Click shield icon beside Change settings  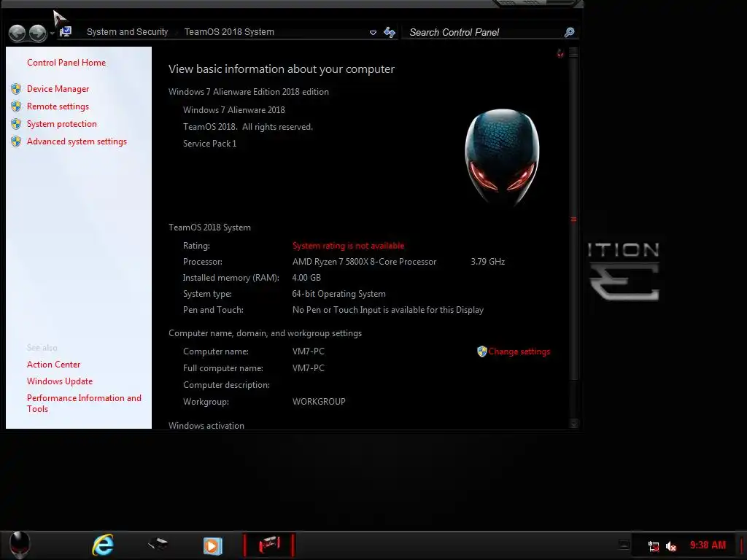(481, 351)
